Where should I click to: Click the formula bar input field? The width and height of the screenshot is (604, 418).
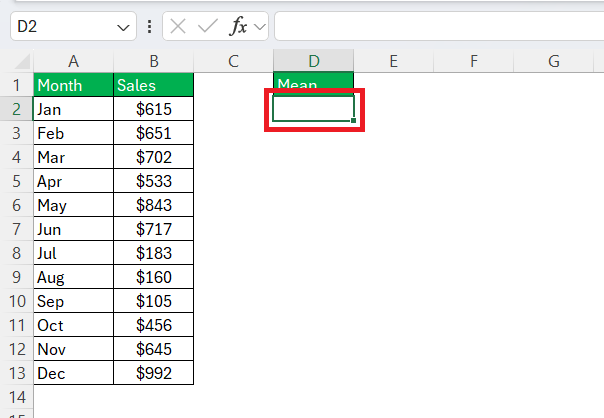439,26
